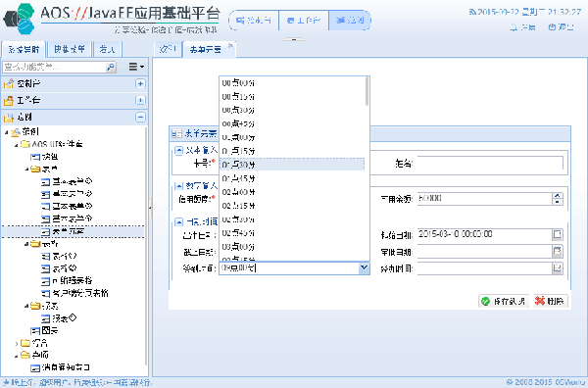Screen dimensions: 588x388
Task: Select the 表单元素 content tab
Action: click(x=206, y=50)
